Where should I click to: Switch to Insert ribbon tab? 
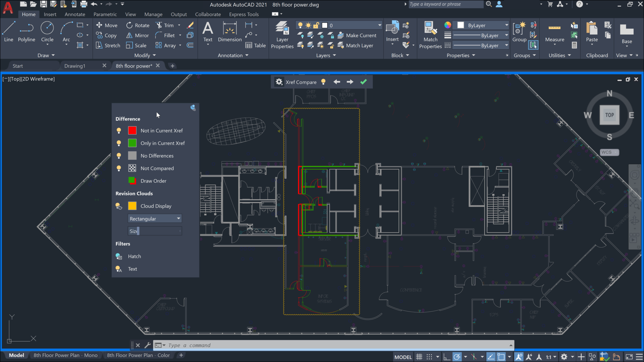tap(50, 14)
